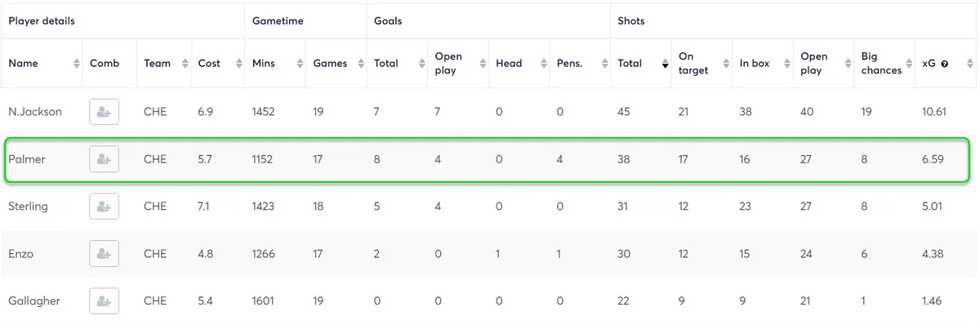Open Palmer player name link
This screenshot has width=980, height=325.
27,159
